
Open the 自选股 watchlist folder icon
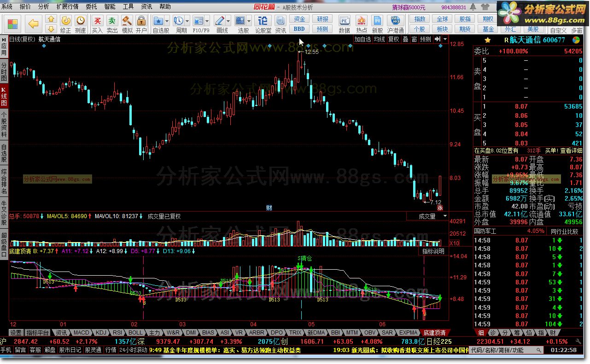(x=158, y=21)
